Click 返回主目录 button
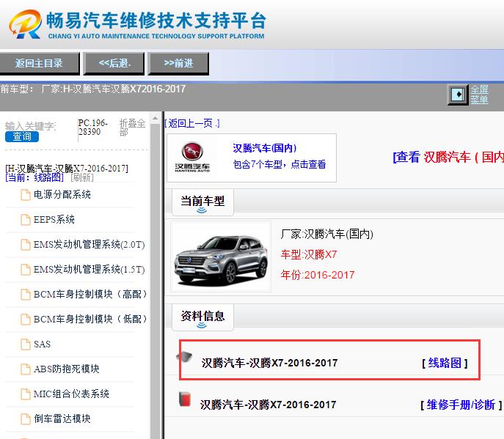This screenshot has width=504, height=439. click(40, 63)
